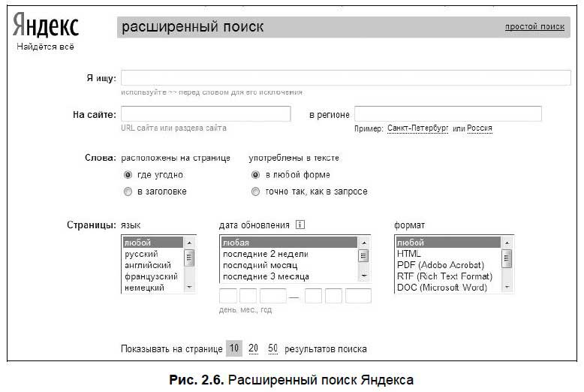Show 20 results per page
The image size is (584, 392).
pos(253,348)
